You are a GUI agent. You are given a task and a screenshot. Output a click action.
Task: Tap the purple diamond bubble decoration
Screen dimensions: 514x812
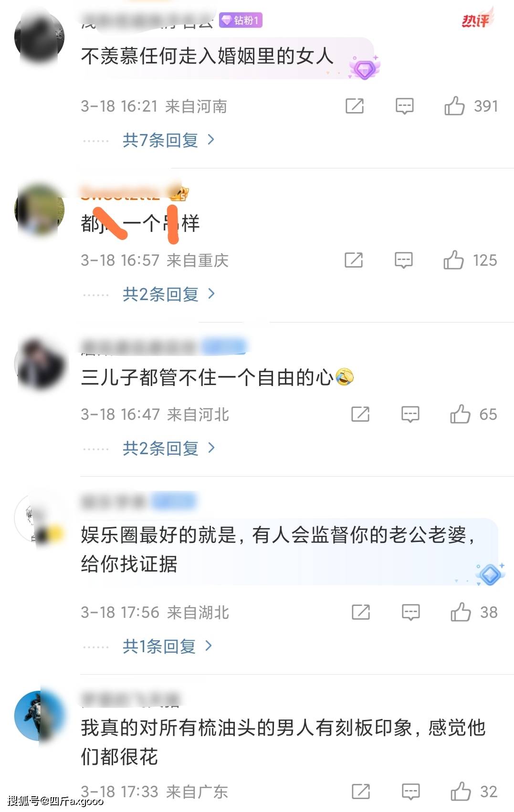(365, 68)
